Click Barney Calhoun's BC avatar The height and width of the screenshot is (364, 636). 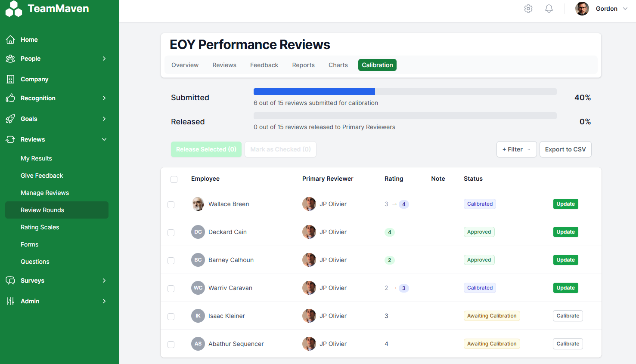[198, 260]
